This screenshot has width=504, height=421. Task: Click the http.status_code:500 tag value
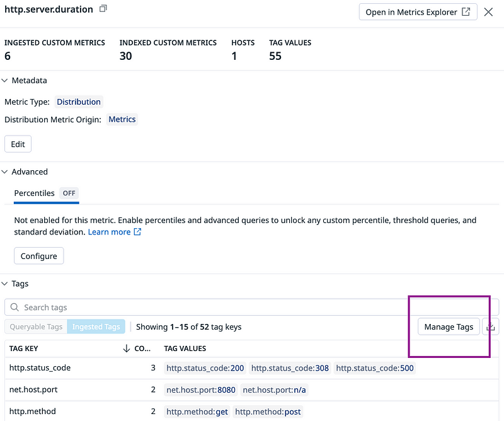(x=375, y=368)
